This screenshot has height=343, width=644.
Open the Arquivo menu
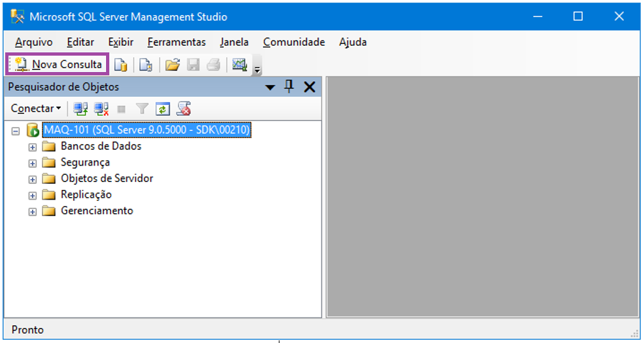[33, 42]
